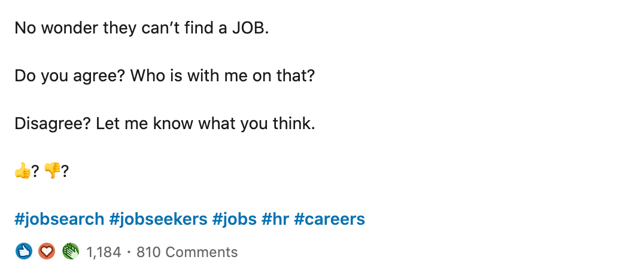Visit the #careers hashtag page
This screenshot has width=644, height=269.
[x=329, y=219]
